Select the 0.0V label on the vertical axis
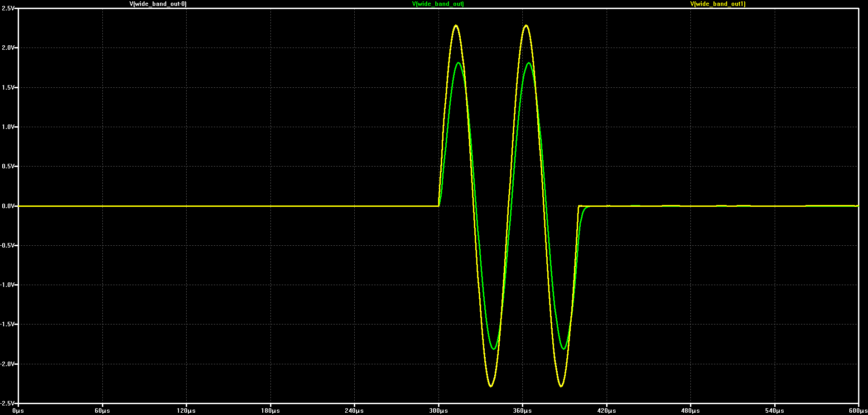868x415 pixels. pos(8,206)
